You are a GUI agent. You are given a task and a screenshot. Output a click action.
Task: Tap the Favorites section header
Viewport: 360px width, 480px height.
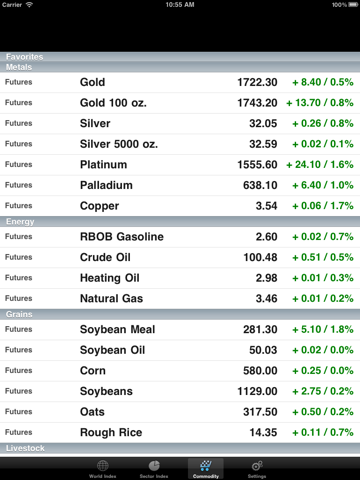[180, 57]
